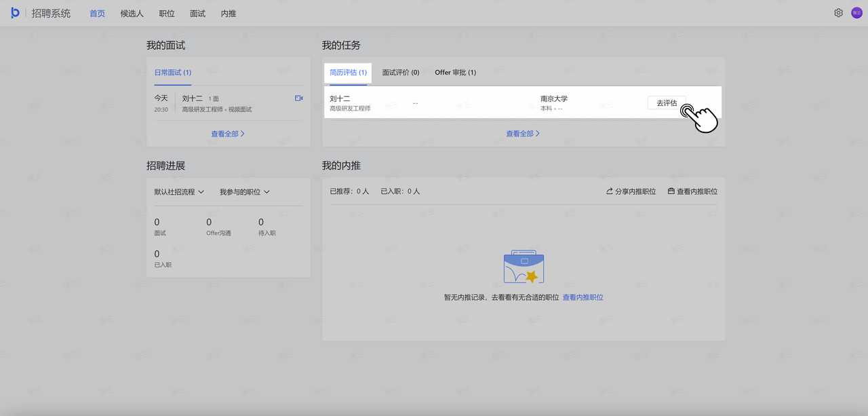Expand the 默认社招流程 dropdown
868x416 pixels.
[x=179, y=192]
